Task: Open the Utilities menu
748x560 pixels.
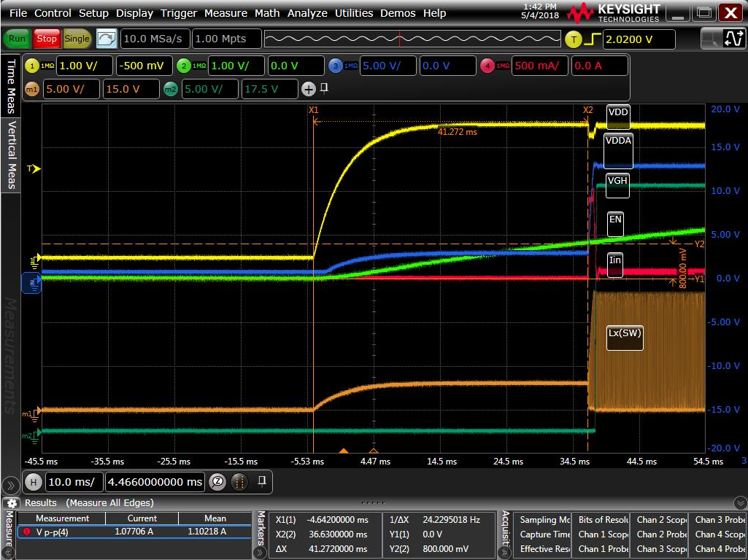Action: 354,13
